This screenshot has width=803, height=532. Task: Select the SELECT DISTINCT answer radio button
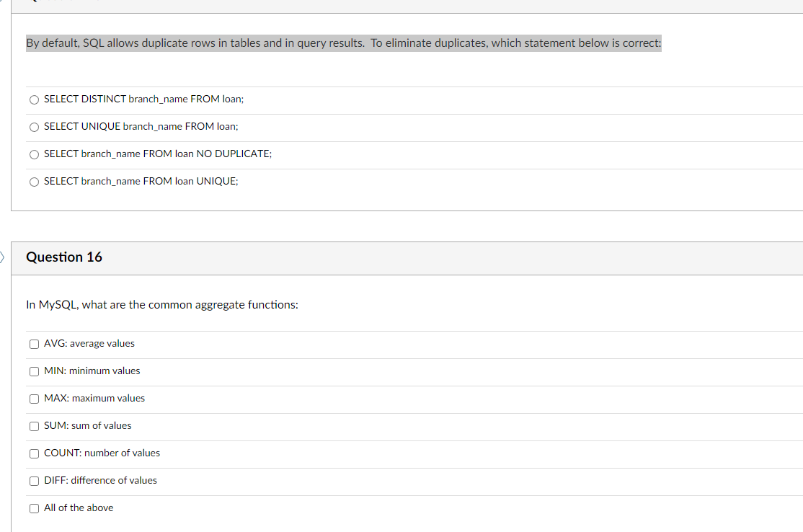34,99
